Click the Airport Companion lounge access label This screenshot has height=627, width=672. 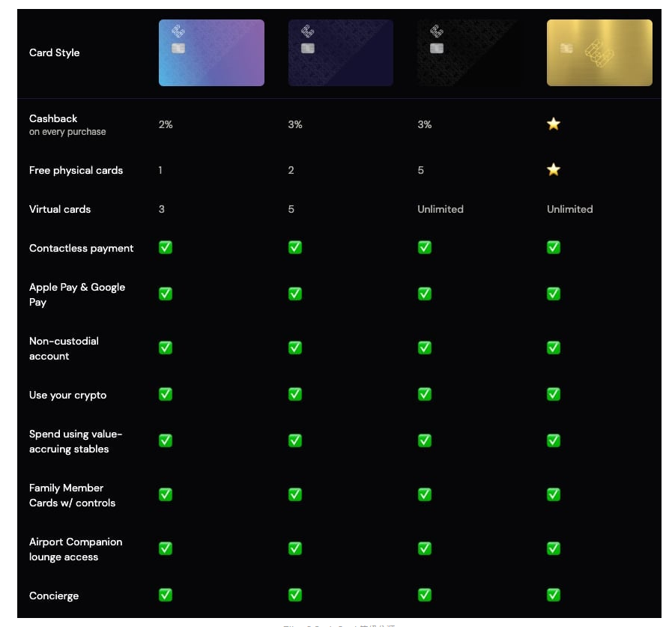(x=76, y=549)
